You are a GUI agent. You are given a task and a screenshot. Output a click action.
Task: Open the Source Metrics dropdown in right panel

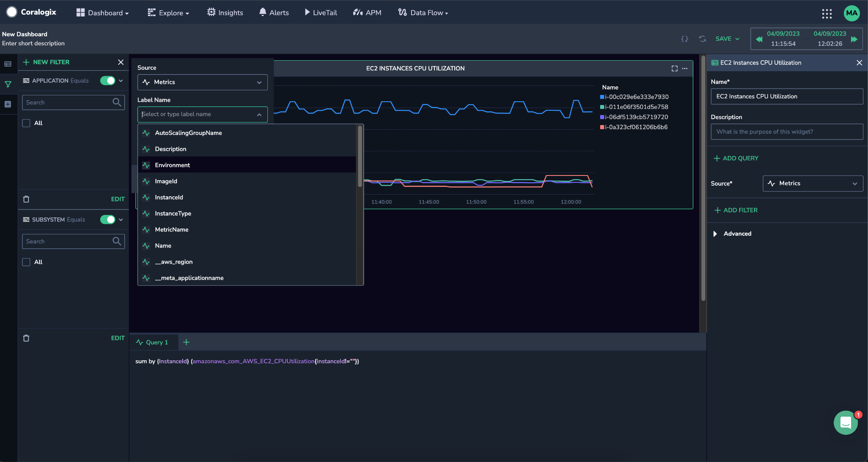click(813, 184)
